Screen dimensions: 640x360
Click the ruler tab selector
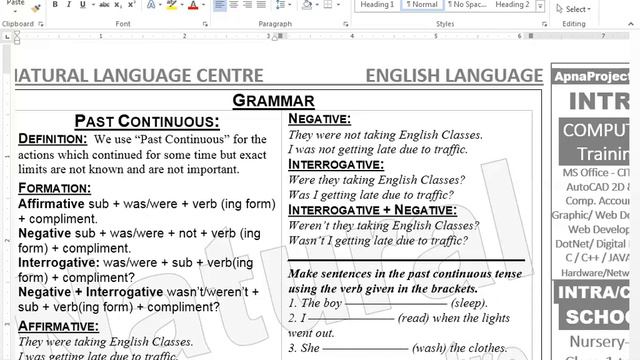(7, 37)
